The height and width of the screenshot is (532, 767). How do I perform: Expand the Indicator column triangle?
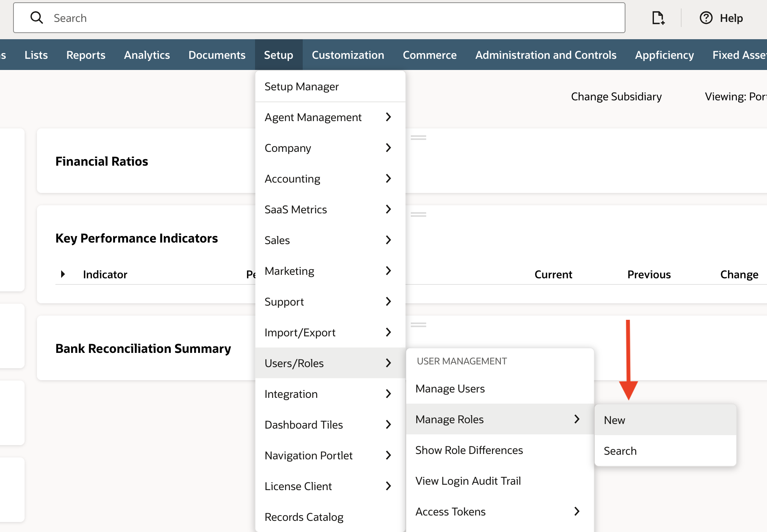(63, 274)
